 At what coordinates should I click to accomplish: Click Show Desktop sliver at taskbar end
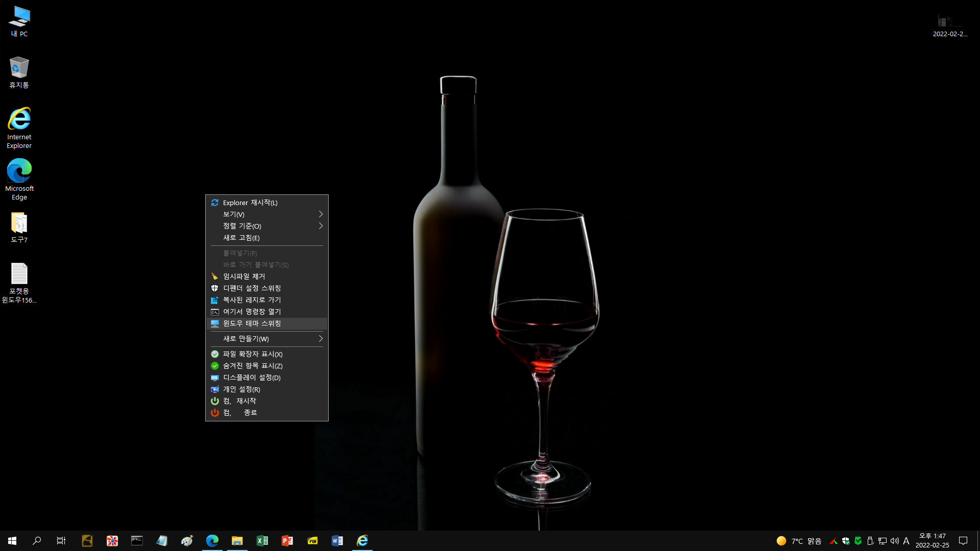point(978,541)
